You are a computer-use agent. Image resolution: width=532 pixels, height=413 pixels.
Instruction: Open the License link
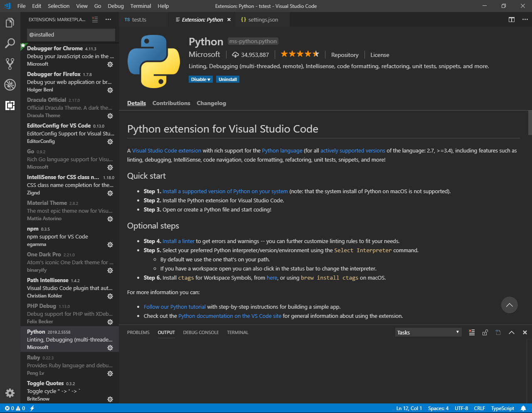pos(380,55)
